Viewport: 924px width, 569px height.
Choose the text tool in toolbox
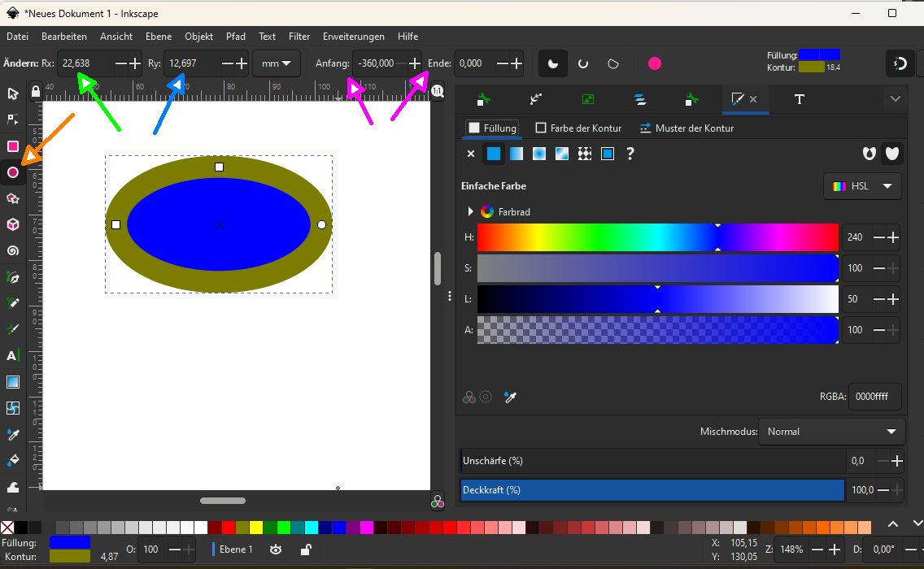tap(12, 356)
